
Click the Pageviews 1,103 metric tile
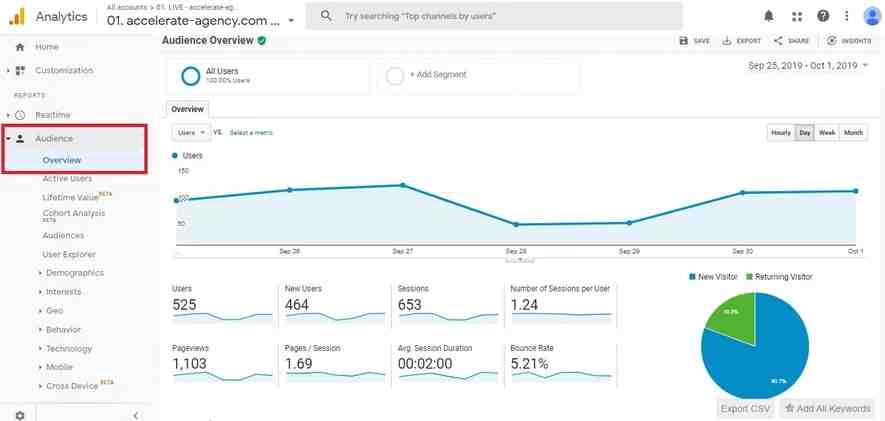(x=222, y=365)
